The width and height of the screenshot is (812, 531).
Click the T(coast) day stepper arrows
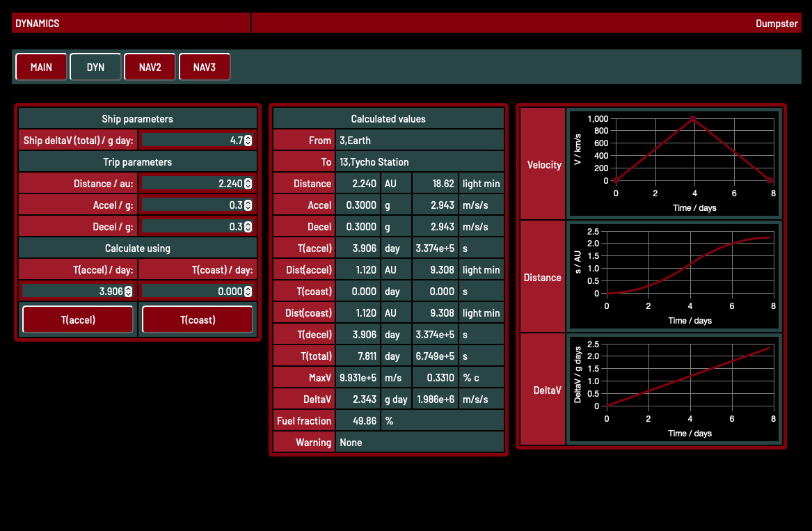click(248, 292)
